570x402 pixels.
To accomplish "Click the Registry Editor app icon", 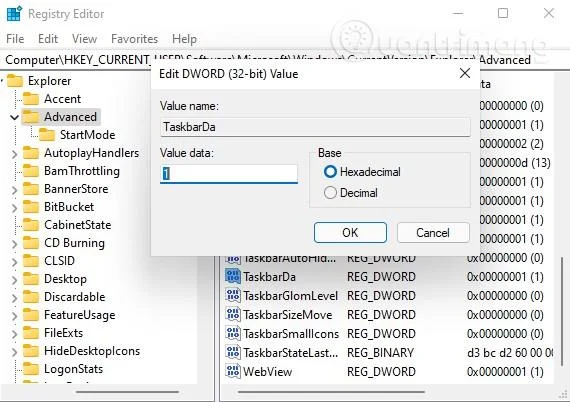I will (14, 14).
